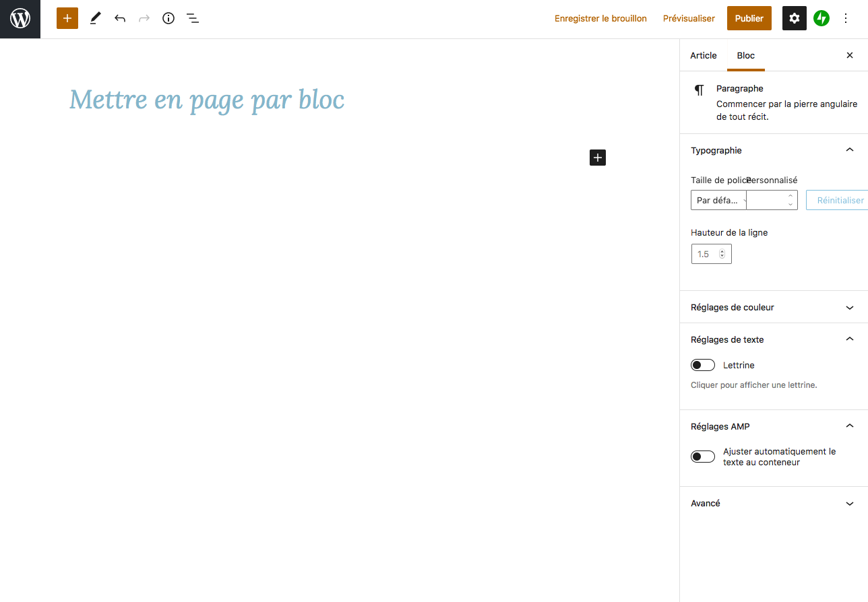Click the WordPress logo icon

coord(20,19)
